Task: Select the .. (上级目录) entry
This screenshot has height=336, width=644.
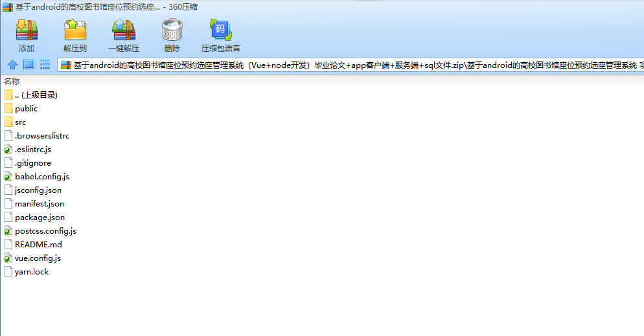Action: pyautogui.click(x=36, y=95)
